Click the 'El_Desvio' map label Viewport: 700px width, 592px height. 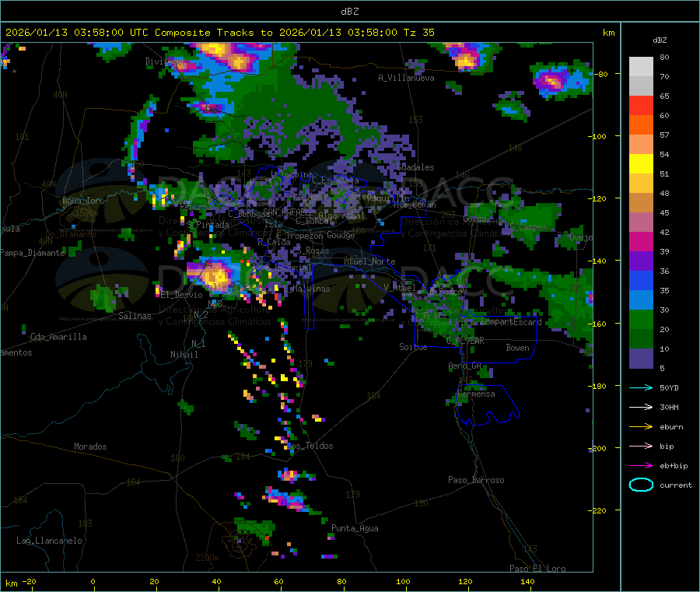click(x=182, y=295)
